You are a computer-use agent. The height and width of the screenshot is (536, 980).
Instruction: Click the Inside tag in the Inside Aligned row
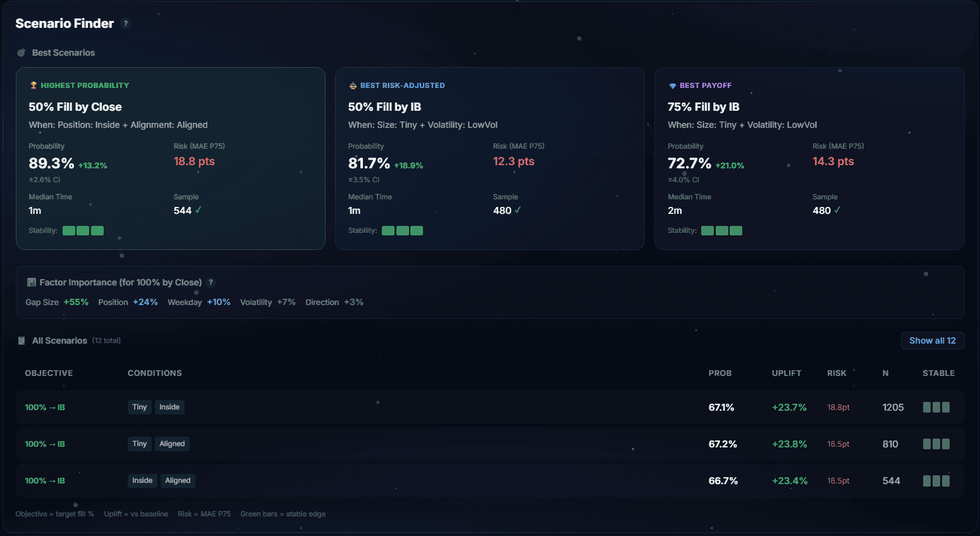(x=142, y=480)
